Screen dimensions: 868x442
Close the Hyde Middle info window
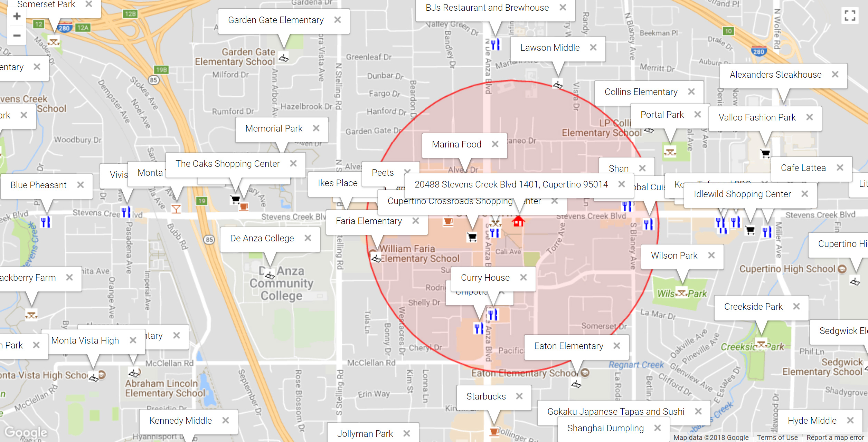(850, 420)
